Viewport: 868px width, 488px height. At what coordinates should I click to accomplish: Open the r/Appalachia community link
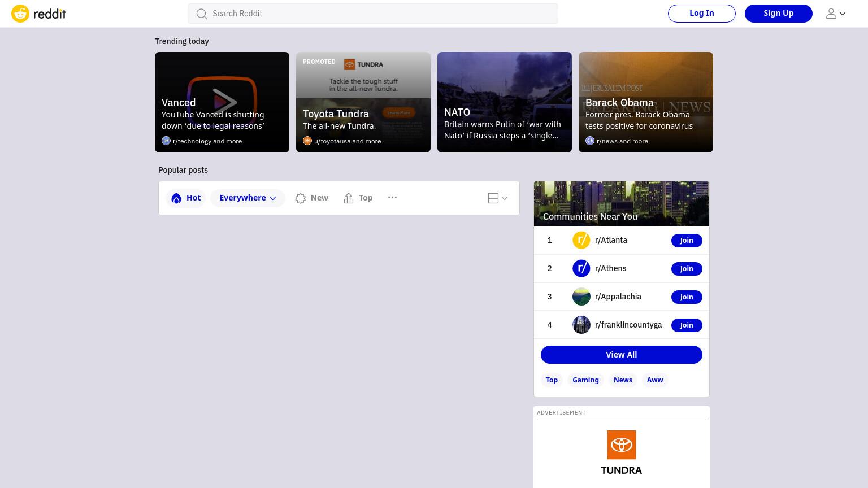pyautogui.click(x=618, y=297)
